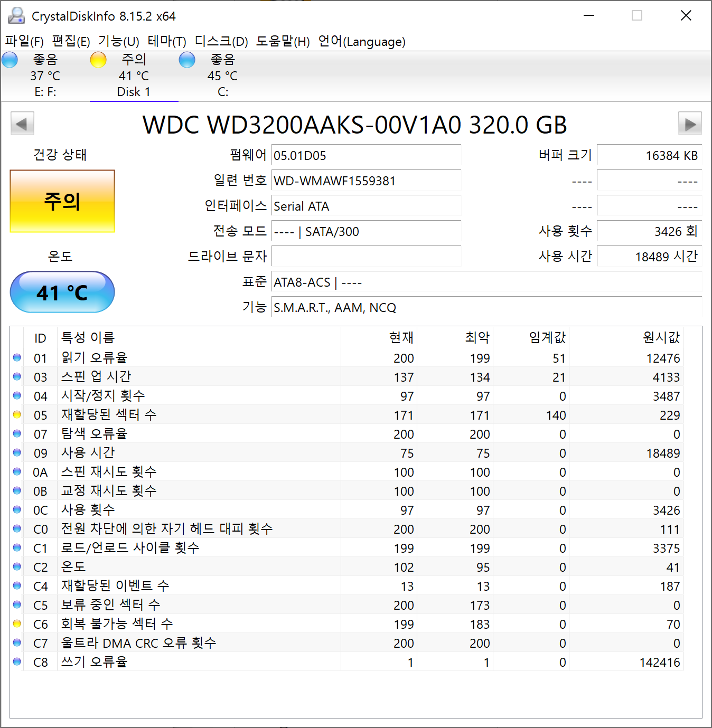Click status dot for attribute C8 쓰기 오류율

click(17, 661)
